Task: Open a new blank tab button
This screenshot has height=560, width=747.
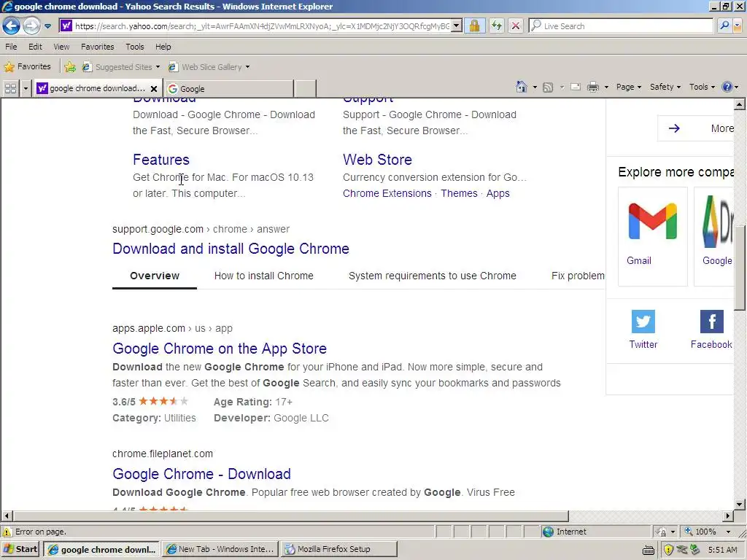Action: pos(306,88)
